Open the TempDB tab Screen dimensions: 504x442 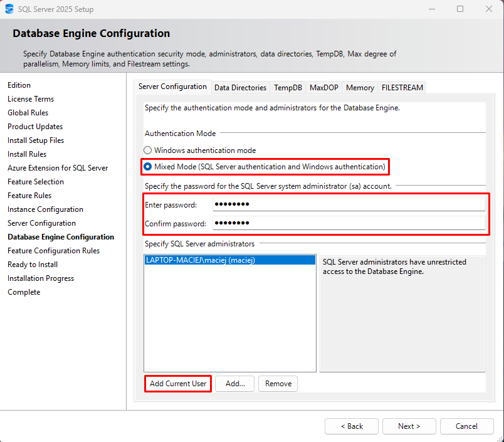coord(288,88)
